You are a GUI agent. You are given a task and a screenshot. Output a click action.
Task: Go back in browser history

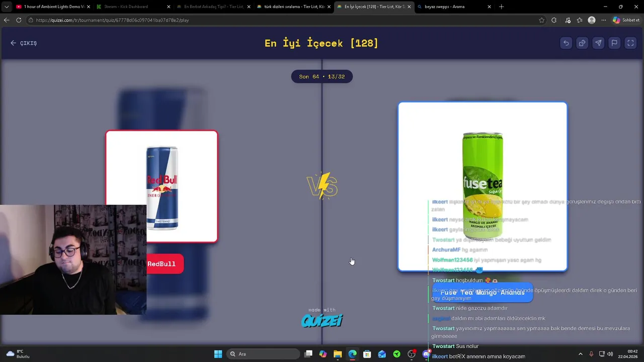(x=7, y=20)
